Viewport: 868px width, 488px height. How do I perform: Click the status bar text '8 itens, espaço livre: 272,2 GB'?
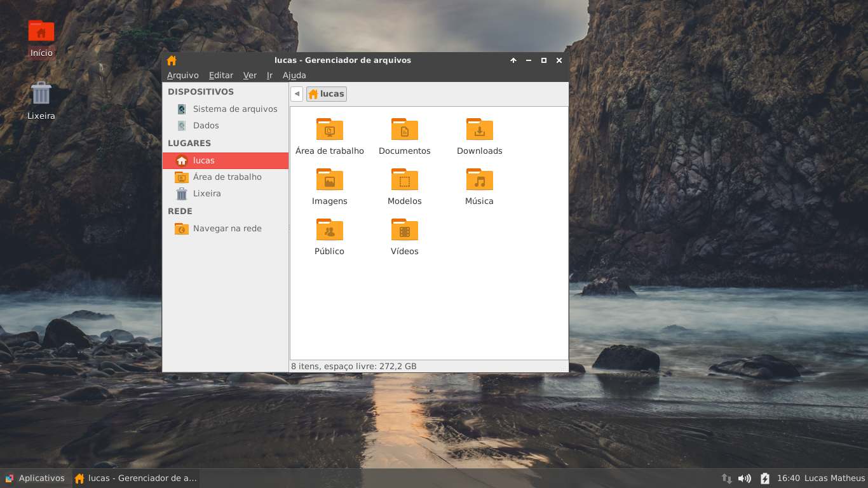[x=354, y=366]
